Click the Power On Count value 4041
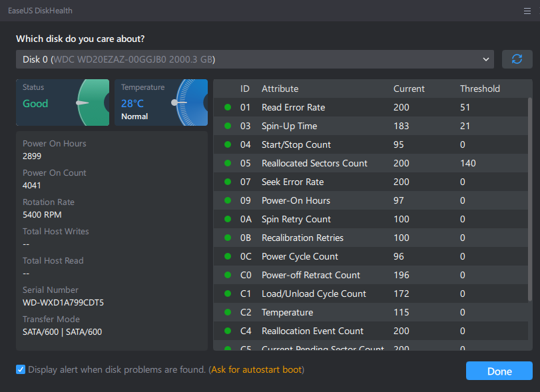The width and height of the screenshot is (540, 392). coord(32,185)
